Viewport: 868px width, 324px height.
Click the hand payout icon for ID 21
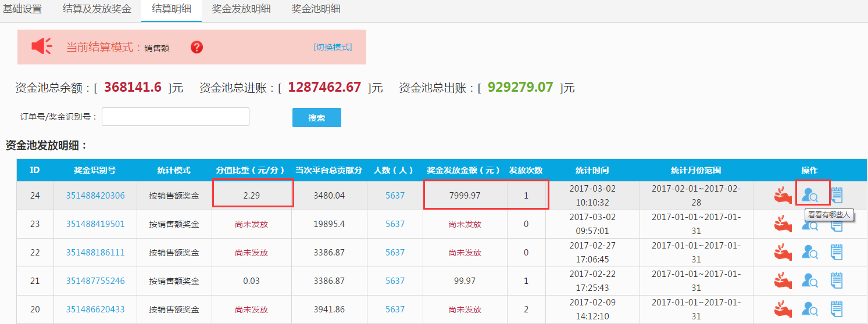(x=783, y=280)
